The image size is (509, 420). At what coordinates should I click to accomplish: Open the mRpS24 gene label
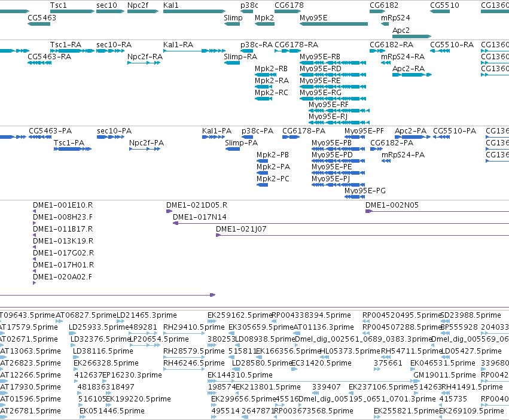click(395, 17)
